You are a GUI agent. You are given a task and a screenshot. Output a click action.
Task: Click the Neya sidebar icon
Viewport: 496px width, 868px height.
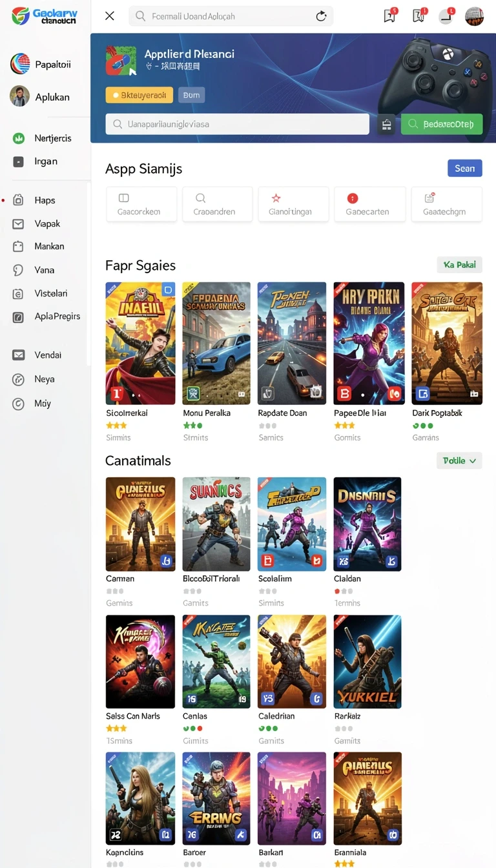[x=19, y=379]
